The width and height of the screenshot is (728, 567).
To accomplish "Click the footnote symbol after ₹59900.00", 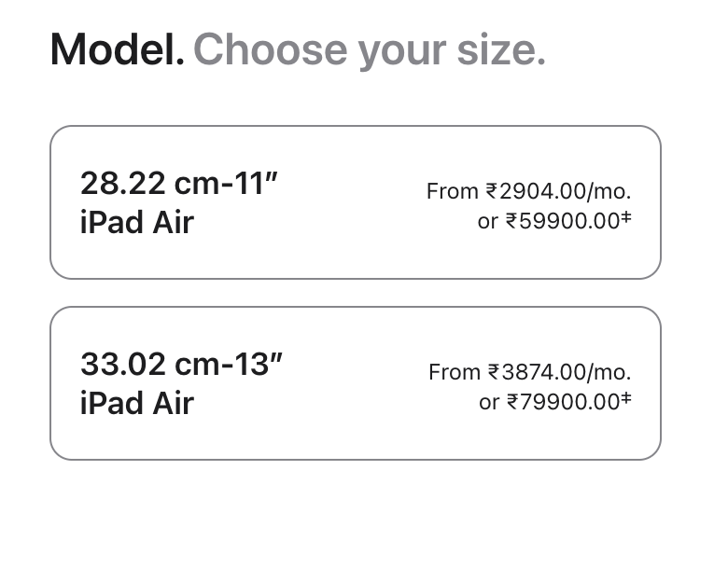I will click(626, 217).
